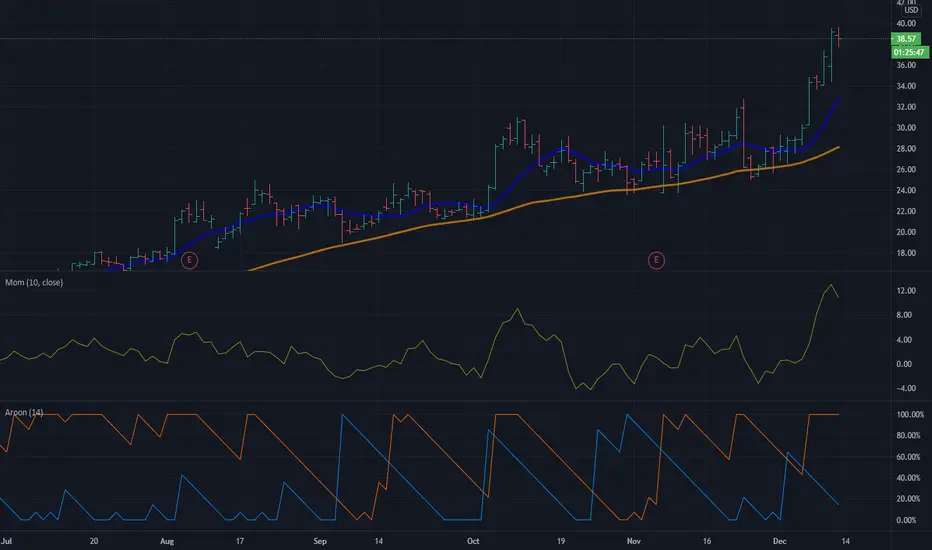Click the 12.00 momentum scale value

pyautogui.click(x=906, y=291)
